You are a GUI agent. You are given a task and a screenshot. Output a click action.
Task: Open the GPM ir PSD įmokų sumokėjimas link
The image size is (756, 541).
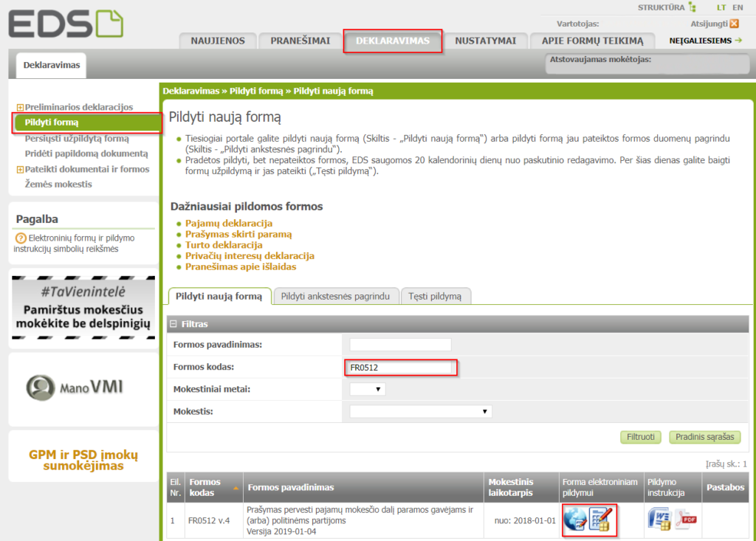coord(83,460)
